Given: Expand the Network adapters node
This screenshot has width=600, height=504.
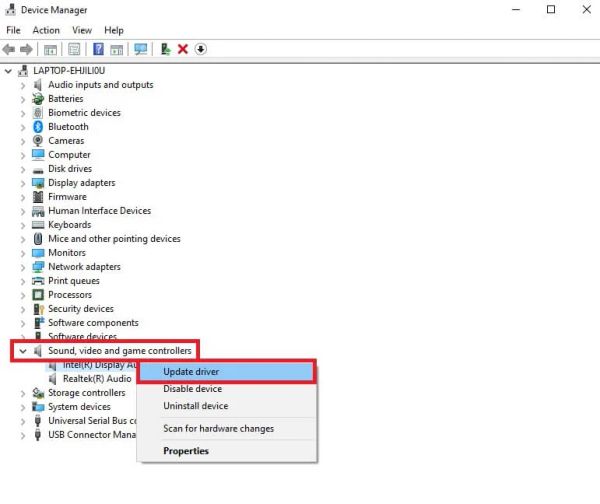Looking at the screenshot, I should click(22, 267).
